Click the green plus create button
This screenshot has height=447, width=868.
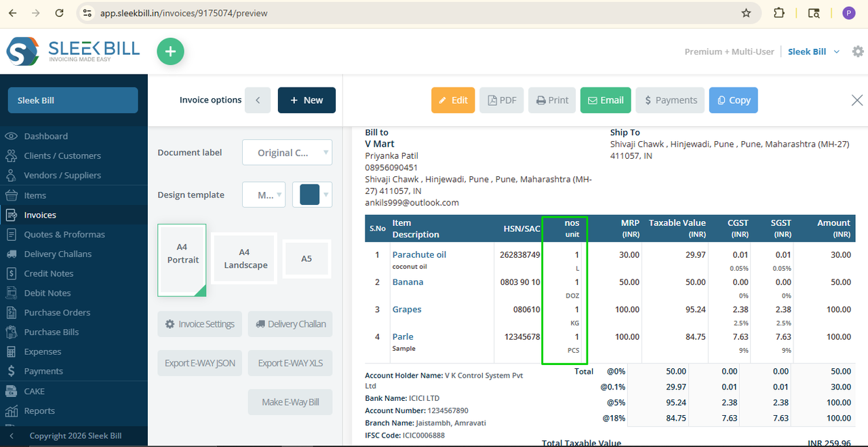tap(170, 52)
